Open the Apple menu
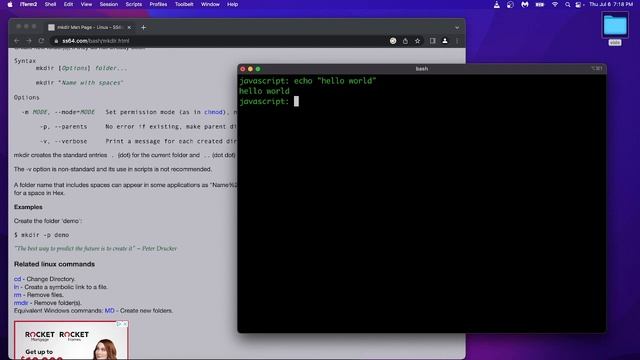Screen dimensions: 640x360 pyautogui.click(x=10, y=4)
